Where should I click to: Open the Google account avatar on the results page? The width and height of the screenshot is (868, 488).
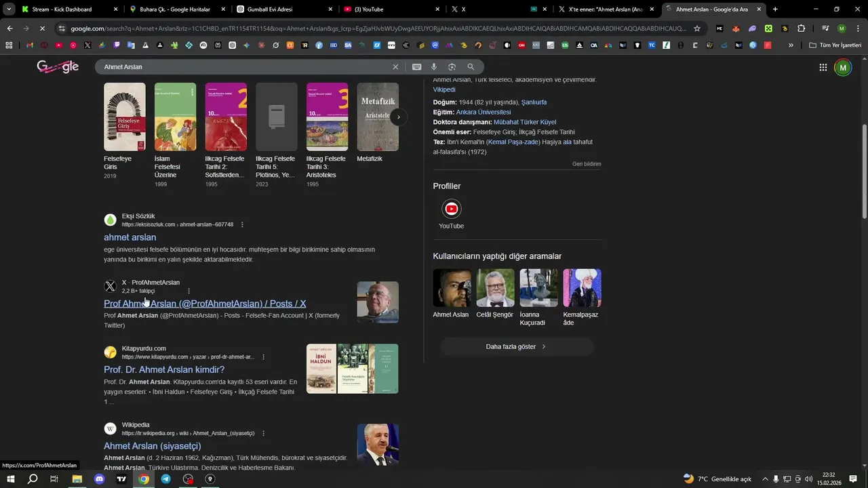[842, 67]
